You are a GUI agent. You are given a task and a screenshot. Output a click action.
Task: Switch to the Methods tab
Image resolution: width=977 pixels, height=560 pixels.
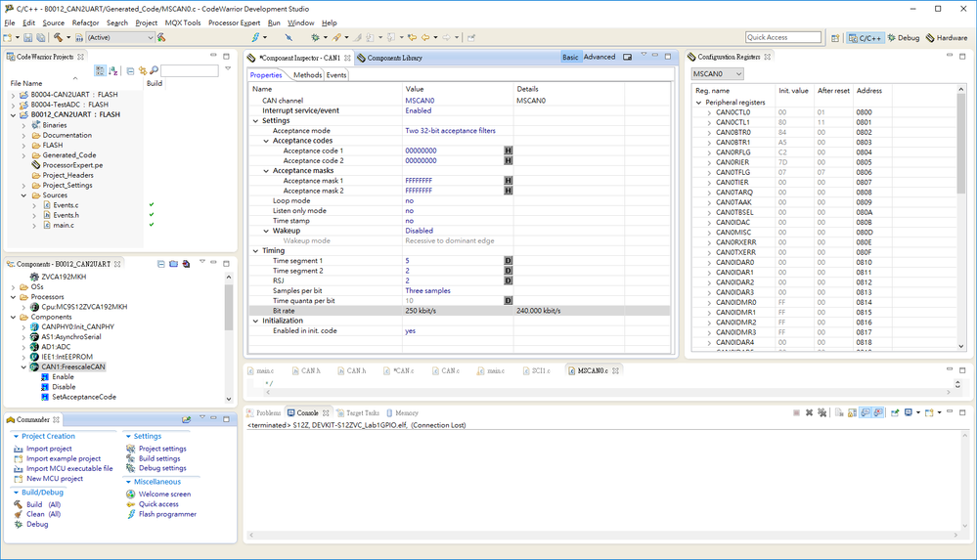tap(307, 75)
